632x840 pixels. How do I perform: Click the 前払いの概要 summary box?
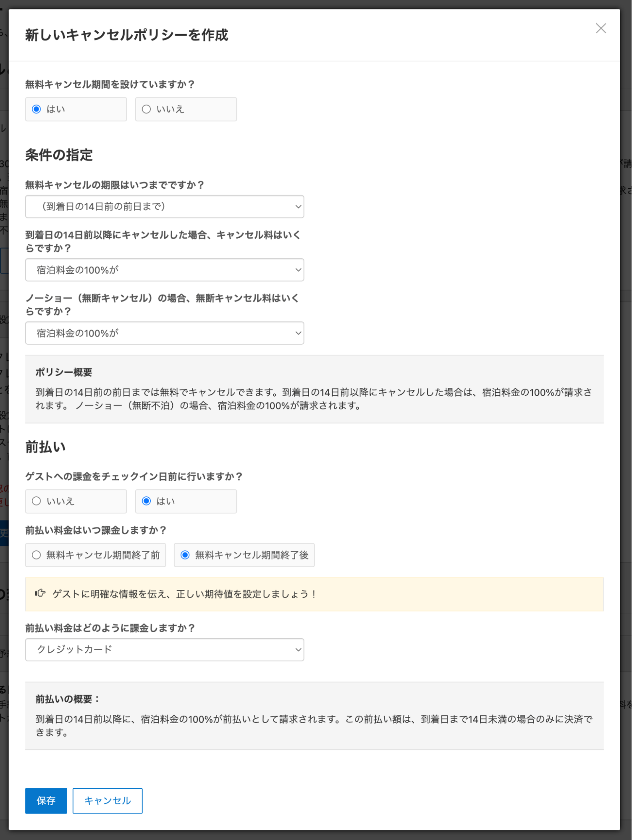314,716
